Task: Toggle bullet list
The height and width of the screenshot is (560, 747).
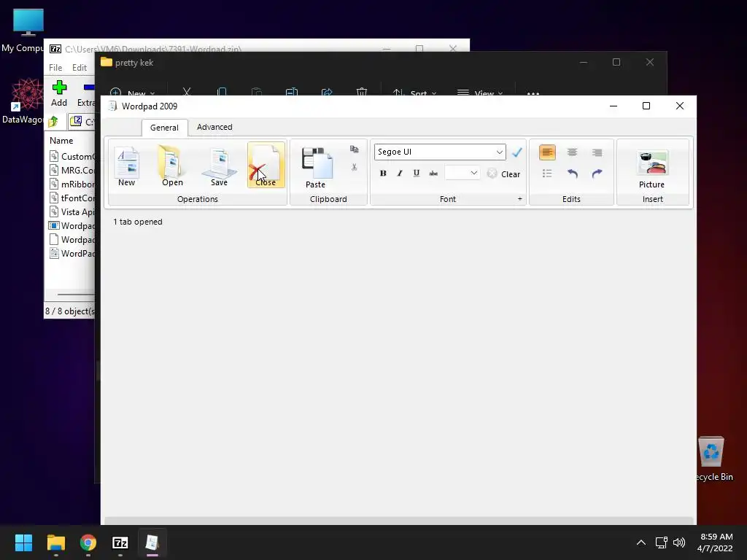Action: coord(547,174)
